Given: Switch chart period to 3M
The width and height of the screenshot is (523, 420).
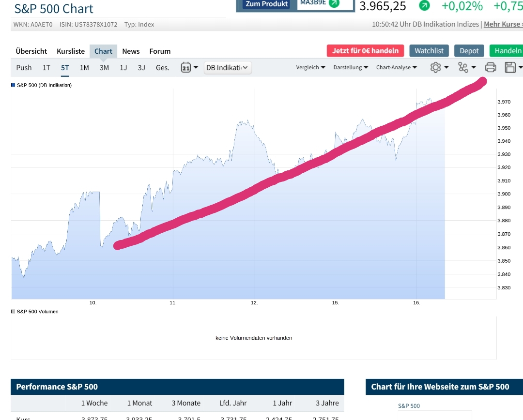Looking at the screenshot, I should point(104,67).
